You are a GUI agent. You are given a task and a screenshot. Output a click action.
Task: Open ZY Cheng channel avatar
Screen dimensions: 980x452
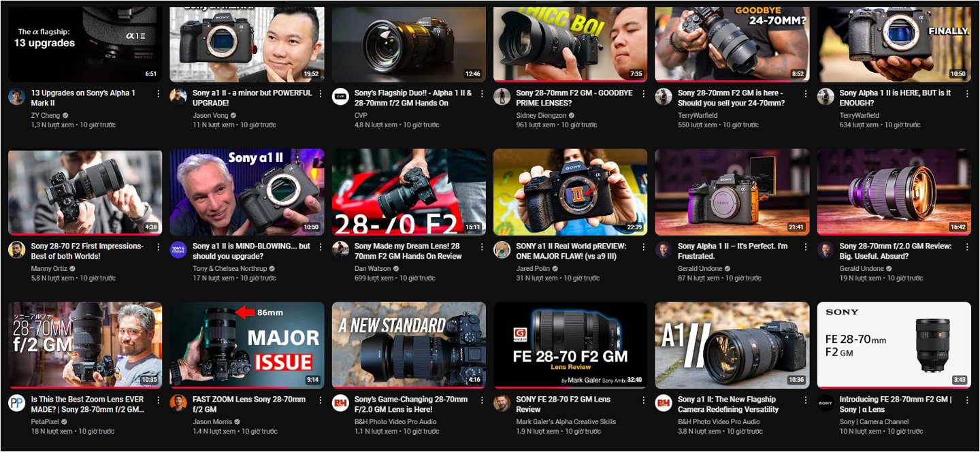pos(16,96)
